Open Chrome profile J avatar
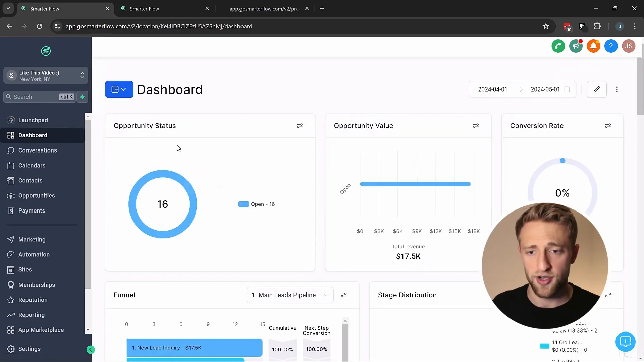644x362 pixels. pyautogui.click(x=620, y=26)
